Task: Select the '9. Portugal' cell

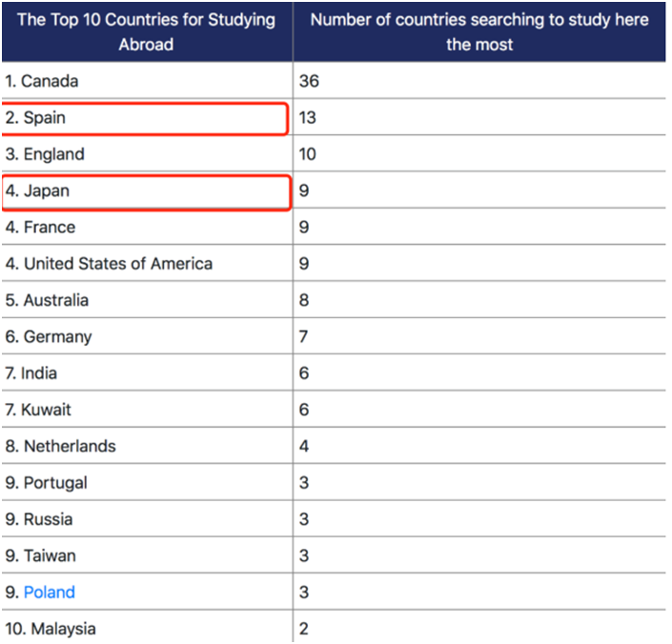Action: (46, 483)
